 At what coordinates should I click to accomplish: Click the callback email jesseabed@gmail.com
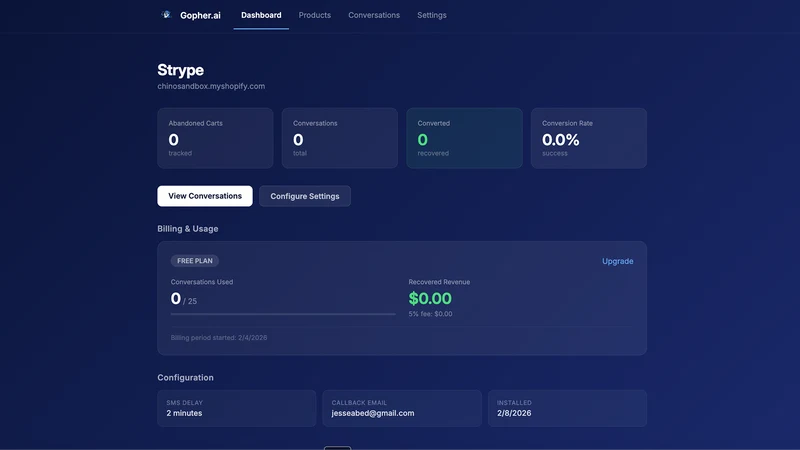click(373, 413)
